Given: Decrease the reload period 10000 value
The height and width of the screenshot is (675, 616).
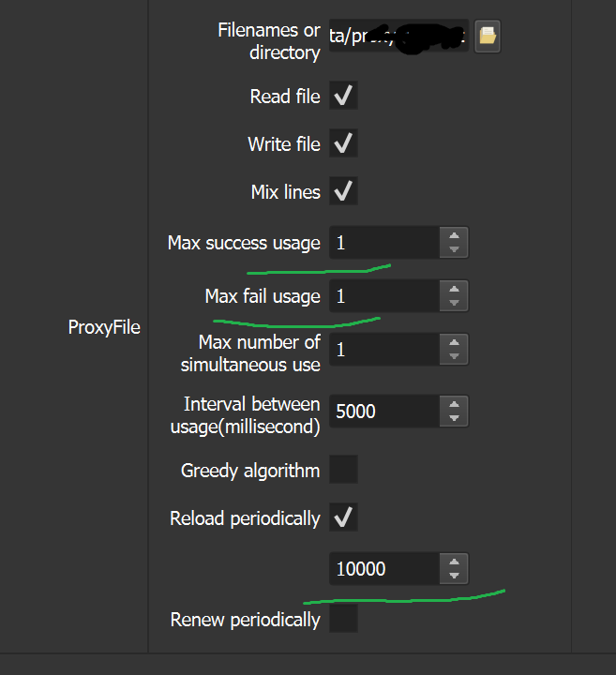Looking at the screenshot, I should (x=454, y=576).
